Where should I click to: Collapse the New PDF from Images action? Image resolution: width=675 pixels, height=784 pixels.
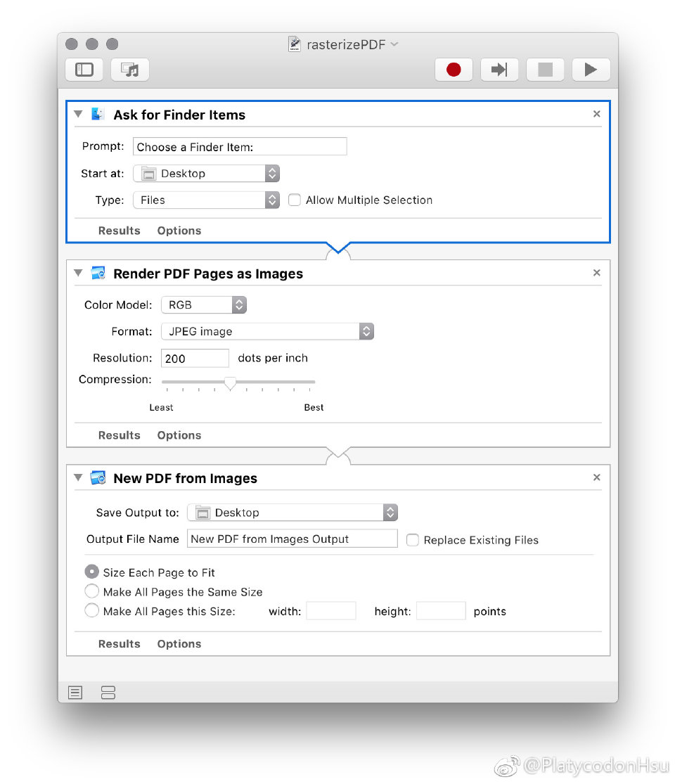(78, 478)
